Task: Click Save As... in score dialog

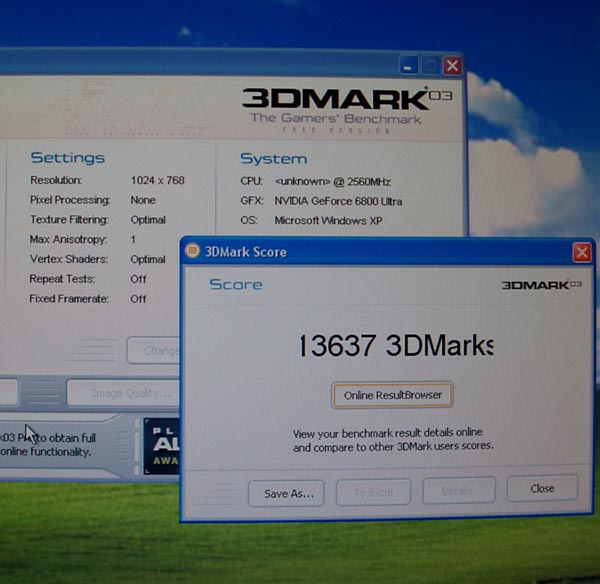Action: [286, 494]
